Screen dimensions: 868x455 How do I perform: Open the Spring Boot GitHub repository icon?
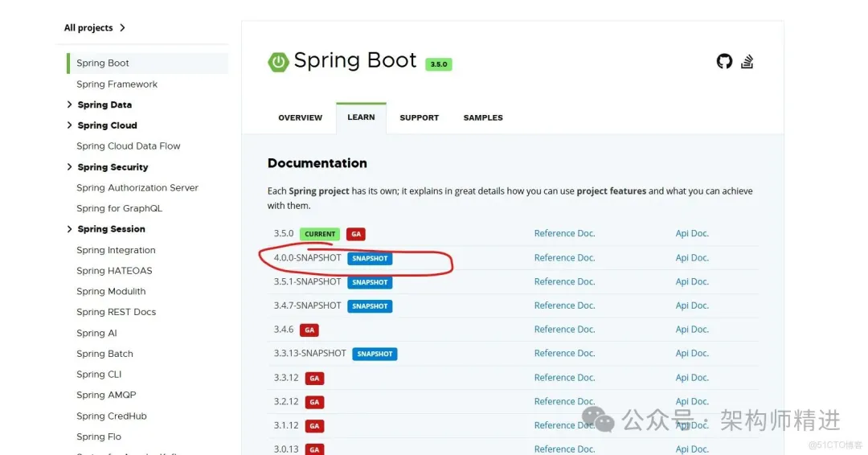pos(724,61)
